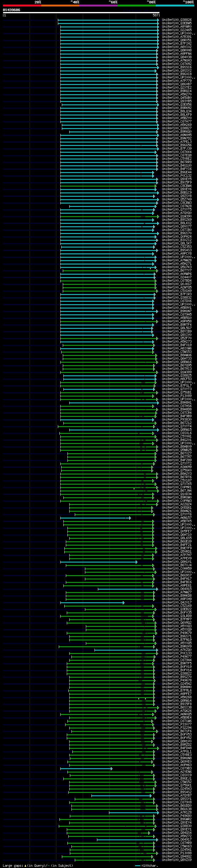Viewport: 197px width, 868px height.
Task: Open hit UniRef100_Q3EBW5
Action: coord(177,23)
